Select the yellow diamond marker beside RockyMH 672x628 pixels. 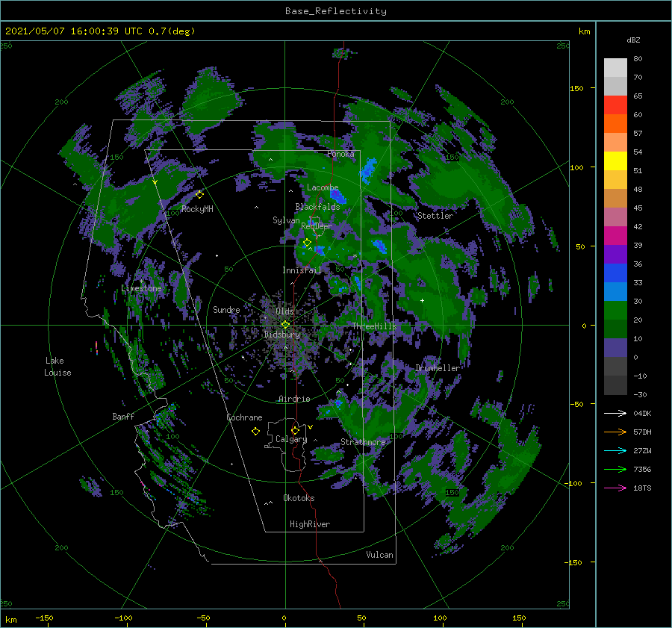199,195
